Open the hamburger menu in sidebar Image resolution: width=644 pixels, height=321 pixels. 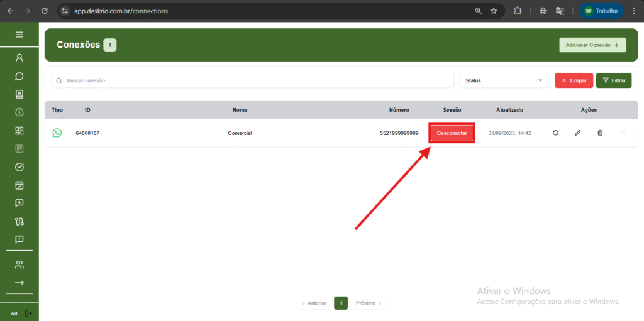[19, 35]
